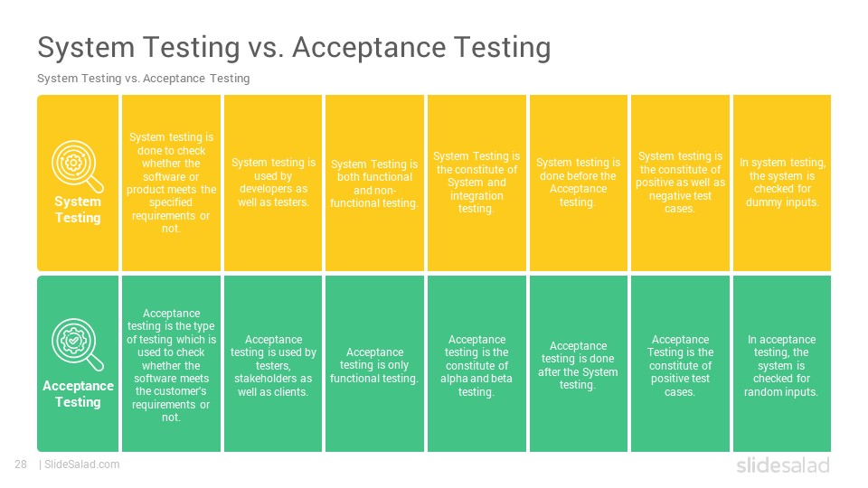868x488 pixels.
Task: Click the slidesalad logo watermark
Action: (x=783, y=465)
